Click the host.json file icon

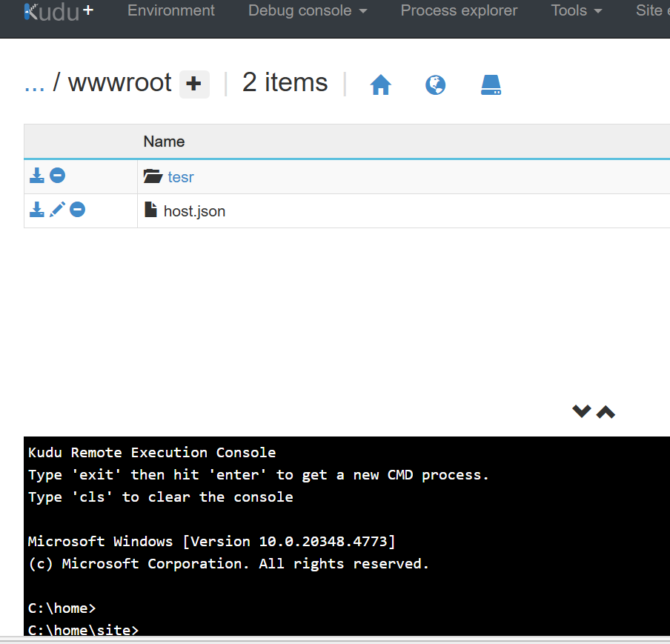[x=150, y=210]
